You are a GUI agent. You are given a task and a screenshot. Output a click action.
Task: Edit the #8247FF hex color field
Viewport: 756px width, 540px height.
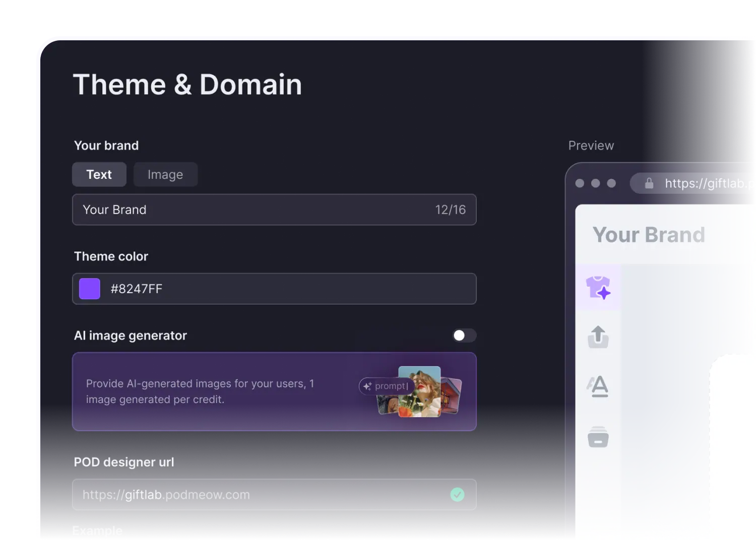click(x=274, y=289)
